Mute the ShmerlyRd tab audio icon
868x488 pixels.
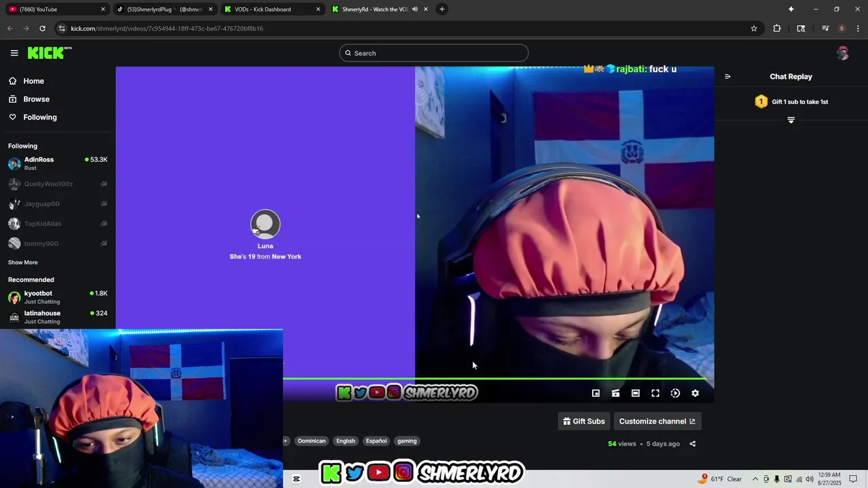(x=415, y=9)
